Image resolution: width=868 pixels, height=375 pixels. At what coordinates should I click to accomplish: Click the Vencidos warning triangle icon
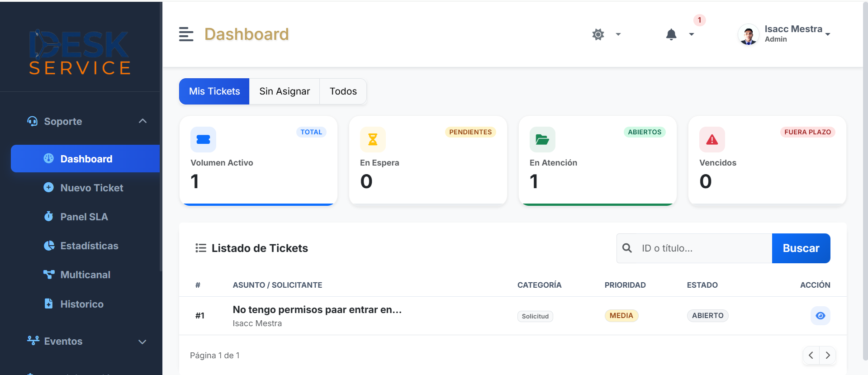pos(712,139)
